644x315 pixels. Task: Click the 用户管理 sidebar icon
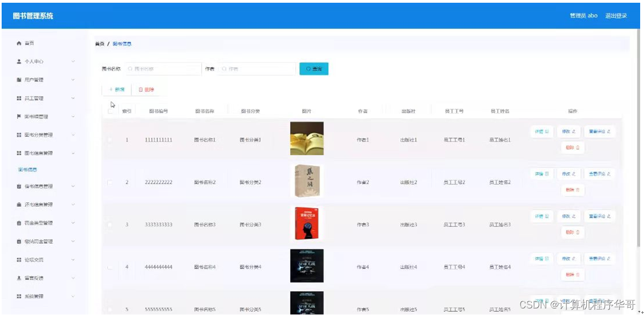point(19,80)
